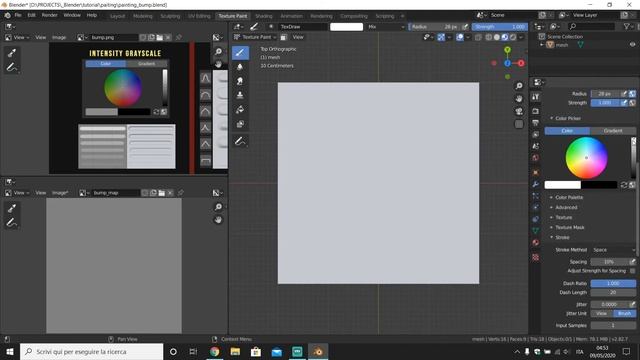This screenshot has height=360, width=640.
Task: Select the Annotate tool in 3D viewport
Action: [x=240, y=142]
